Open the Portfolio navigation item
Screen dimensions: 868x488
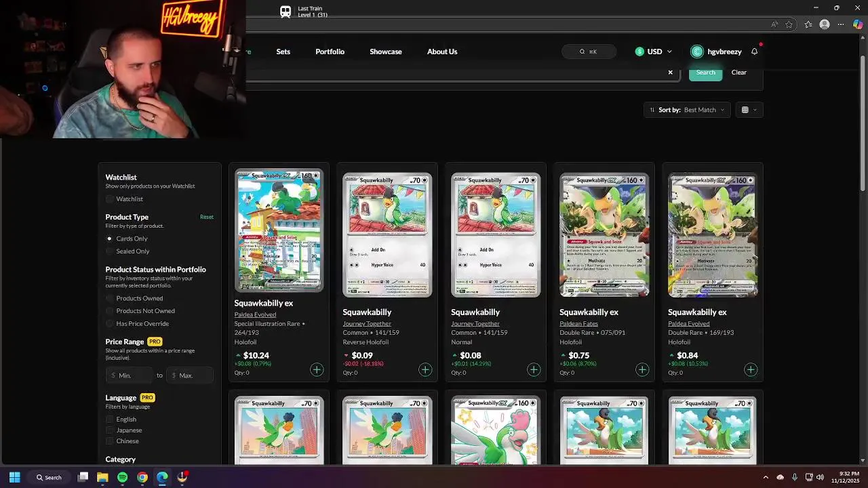(330, 52)
